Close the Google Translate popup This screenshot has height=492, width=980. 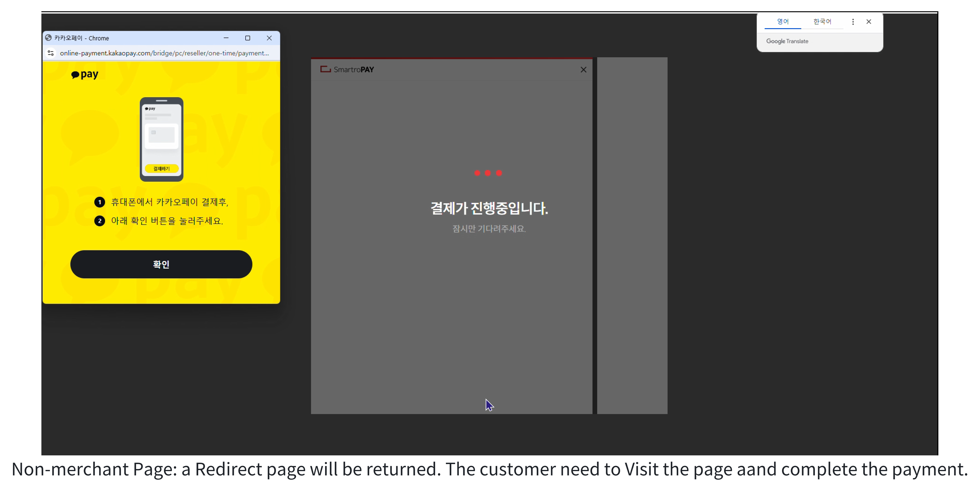point(869,22)
